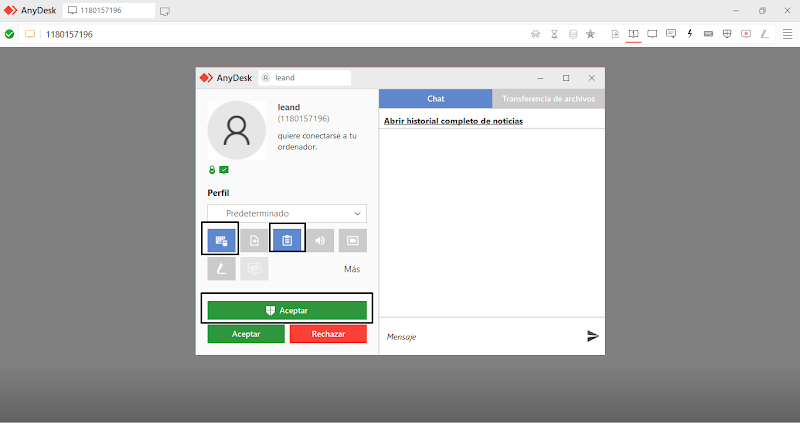The image size is (800, 423).
Task: Open chat speech bubble toolbar icon
Action: coord(671,34)
